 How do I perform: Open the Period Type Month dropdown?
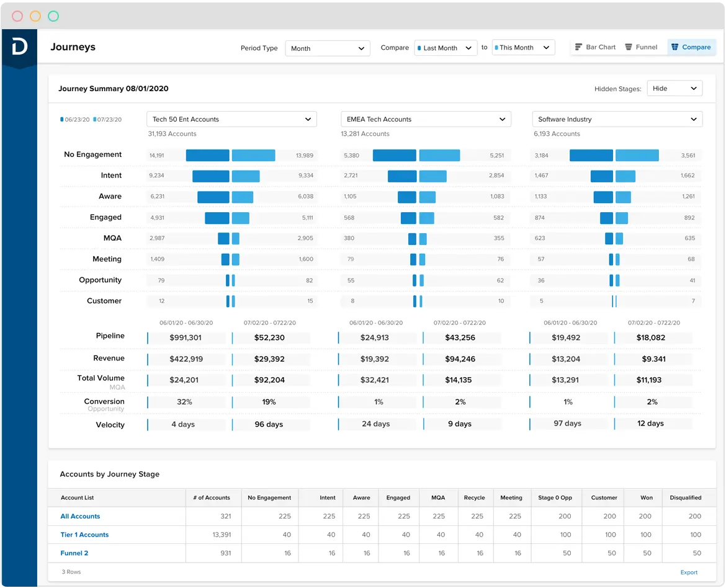pyautogui.click(x=327, y=48)
